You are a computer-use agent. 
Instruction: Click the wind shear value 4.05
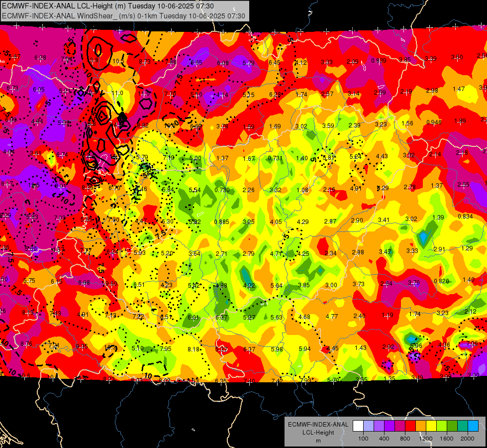pos(276,222)
